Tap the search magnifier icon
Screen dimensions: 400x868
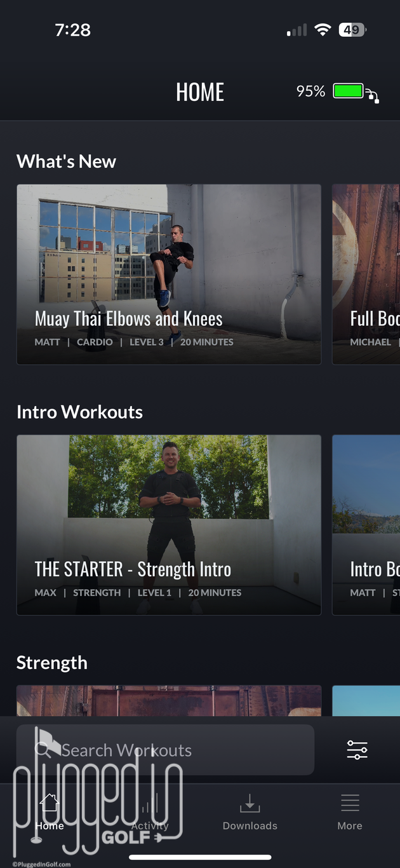point(43,750)
